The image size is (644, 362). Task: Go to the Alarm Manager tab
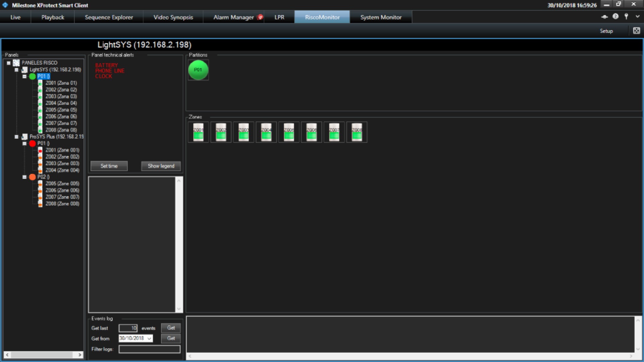tap(234, 17)
